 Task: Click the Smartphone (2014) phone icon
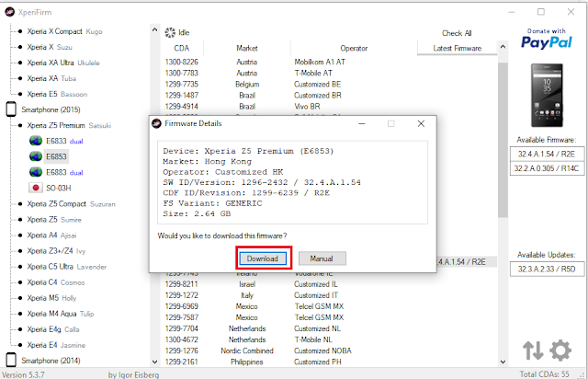(x=11, y=360)
